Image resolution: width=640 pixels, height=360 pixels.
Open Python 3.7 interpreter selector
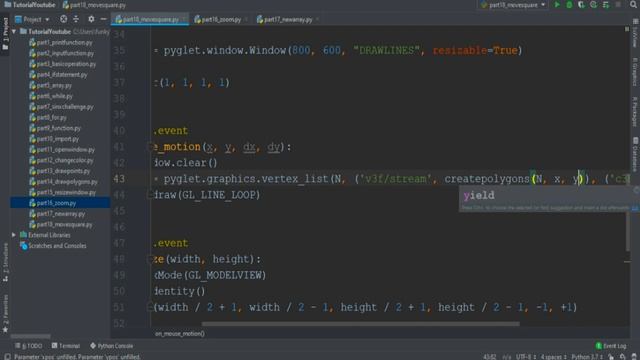click(x=587, y=357)
